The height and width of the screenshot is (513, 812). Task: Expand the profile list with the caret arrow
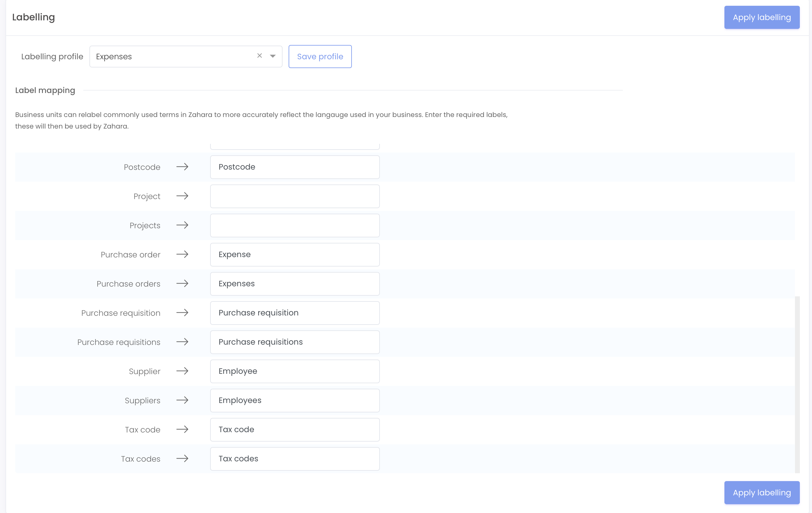pos(272,56)
